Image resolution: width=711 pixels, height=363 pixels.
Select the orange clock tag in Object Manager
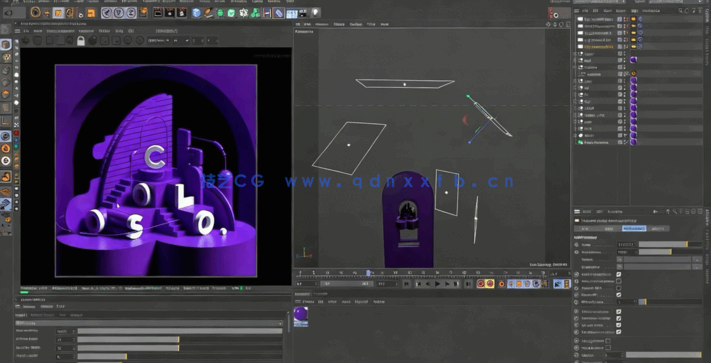(x=633, y=73)
